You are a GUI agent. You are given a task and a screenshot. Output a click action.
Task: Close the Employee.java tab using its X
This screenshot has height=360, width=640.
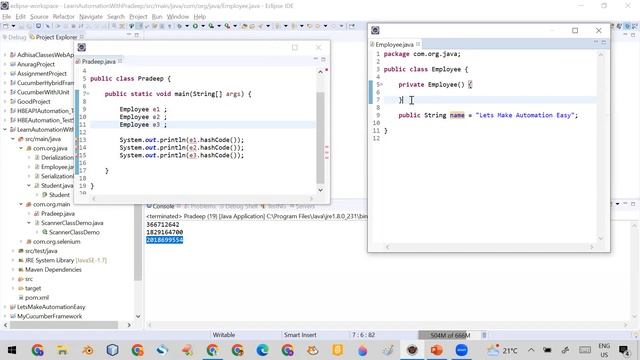pos(418,44)
